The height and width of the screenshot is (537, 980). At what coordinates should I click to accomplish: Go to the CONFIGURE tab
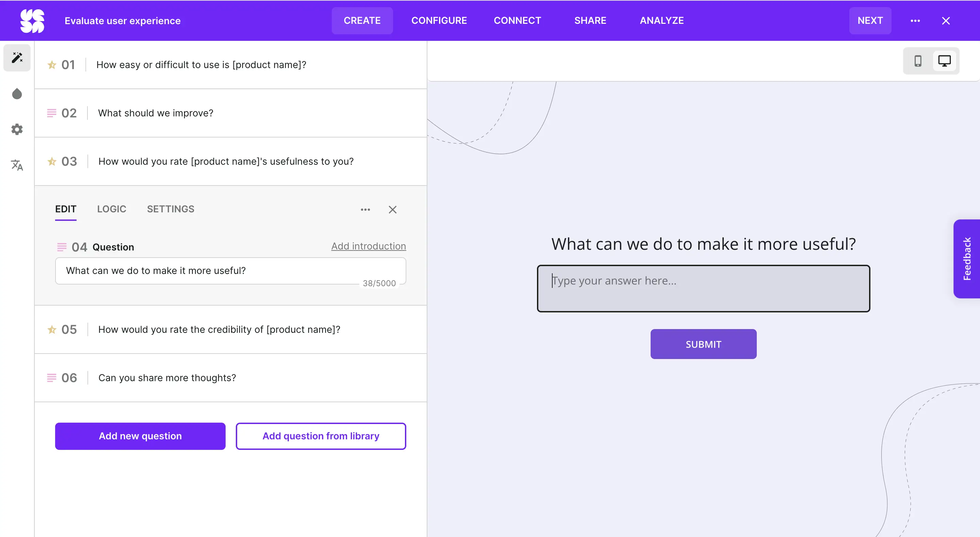pos(439,20)
